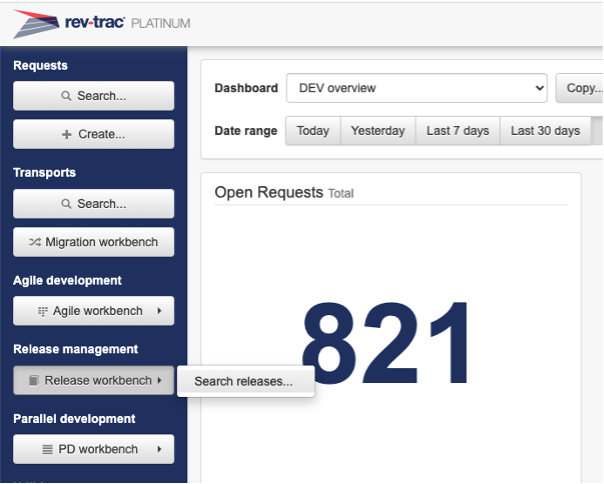The image size is (604, 484).
Task: Expand the Agile workbench submenu arrow
Action: [160, 311]
